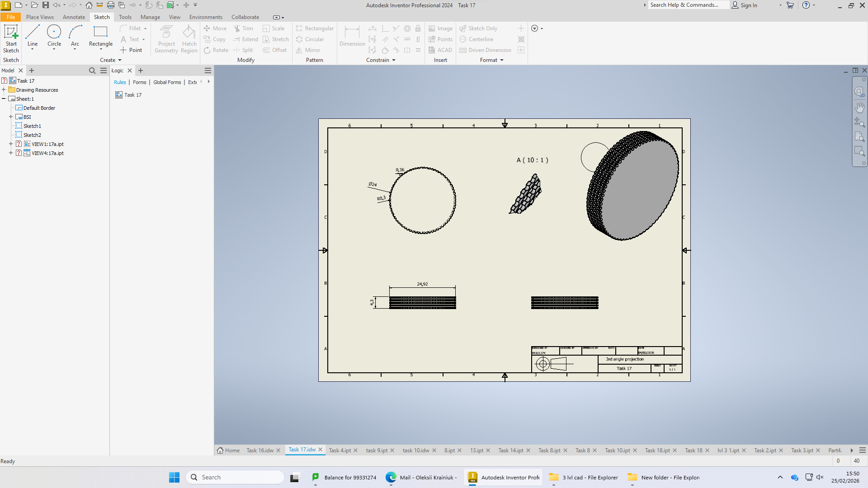Open the Create panel dropdown
The image size is (868, 488).
111,60
